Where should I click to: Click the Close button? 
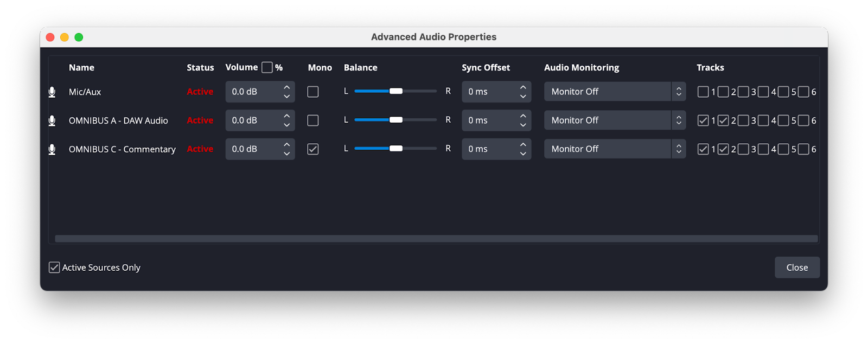[x=797, y=267]
